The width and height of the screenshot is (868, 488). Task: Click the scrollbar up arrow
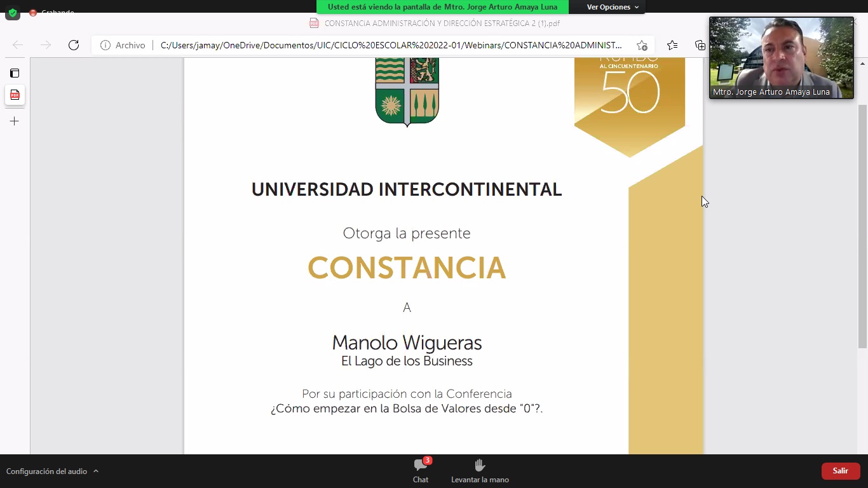(x=862, y=64)
